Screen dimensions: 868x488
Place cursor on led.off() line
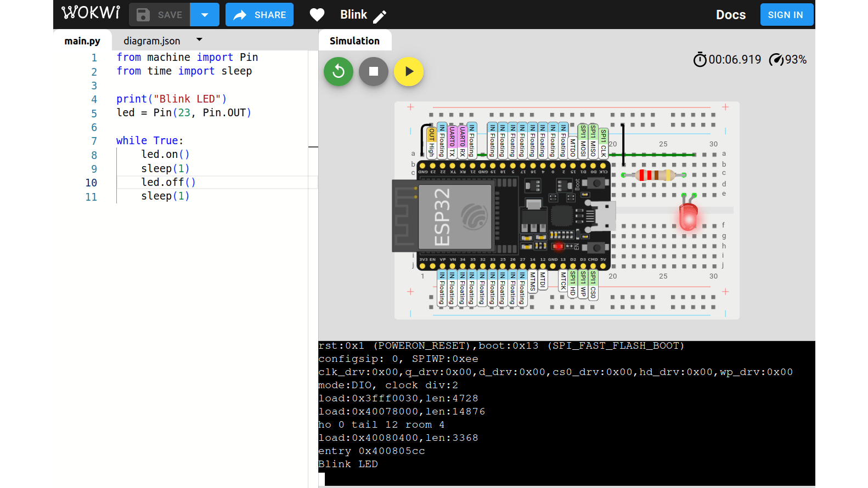pos(168,183)
